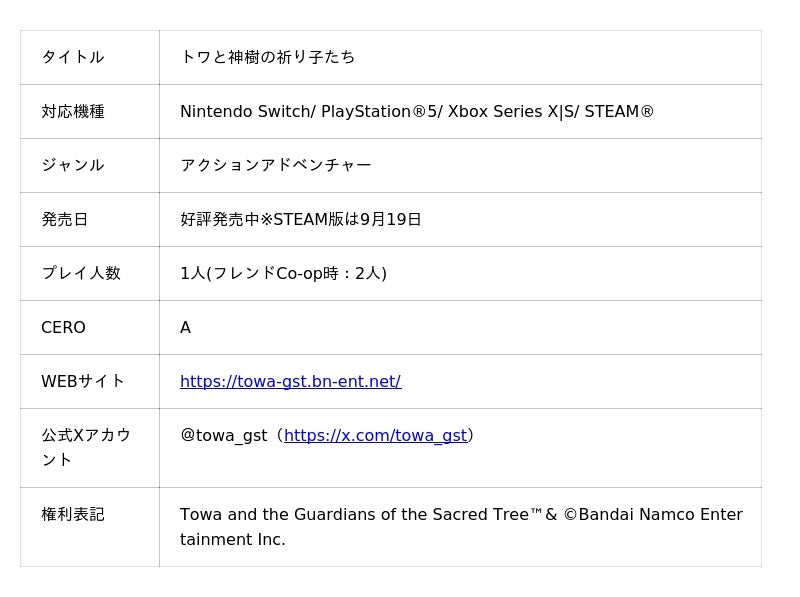Click the プレイ人数 row label
Image resolution: width=800 pixels, height=597 pixels.
coord(80,273)
